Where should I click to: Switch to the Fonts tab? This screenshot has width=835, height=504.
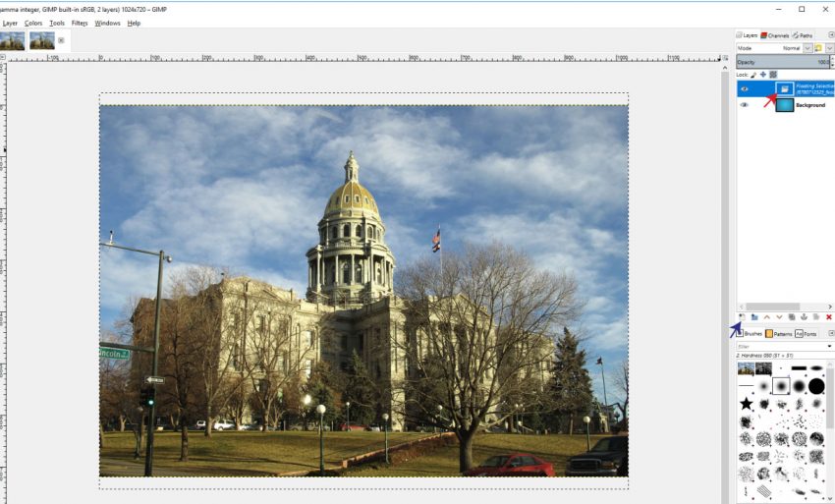(x=806, y=333)
